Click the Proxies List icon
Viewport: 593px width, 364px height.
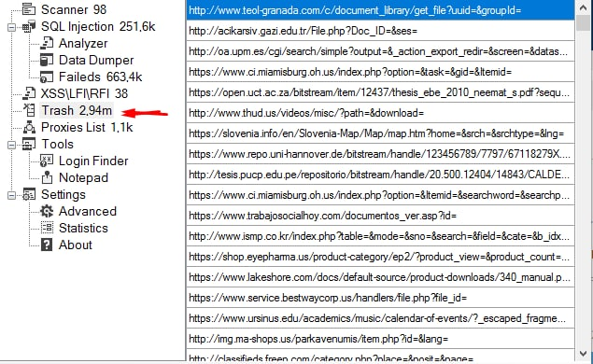coord(29,127)
